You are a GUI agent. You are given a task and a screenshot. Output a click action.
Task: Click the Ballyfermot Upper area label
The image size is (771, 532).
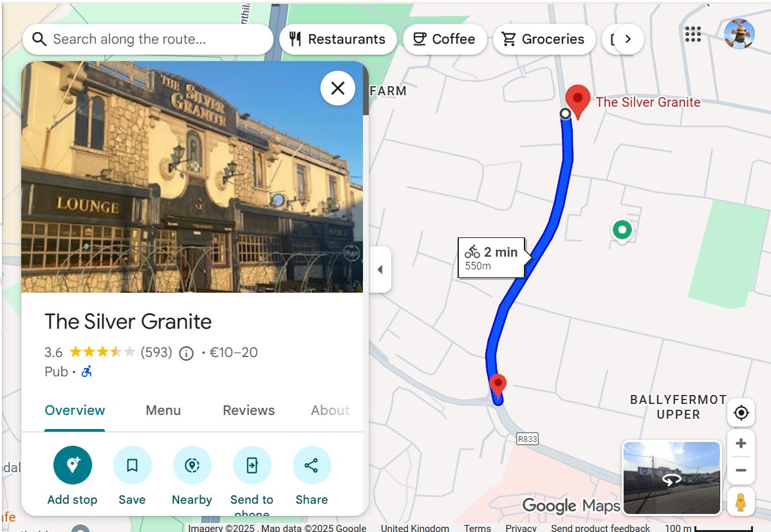coord(678,407)
